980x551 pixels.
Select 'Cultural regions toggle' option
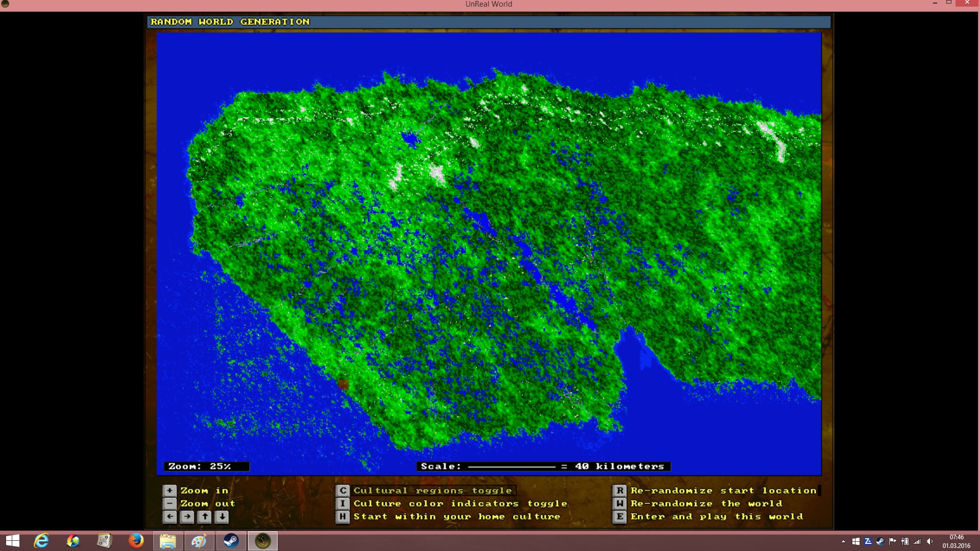coord(432,490)
